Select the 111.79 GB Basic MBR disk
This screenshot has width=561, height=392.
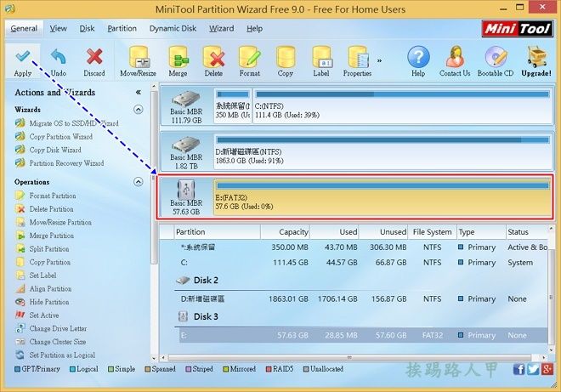point(186,106)
